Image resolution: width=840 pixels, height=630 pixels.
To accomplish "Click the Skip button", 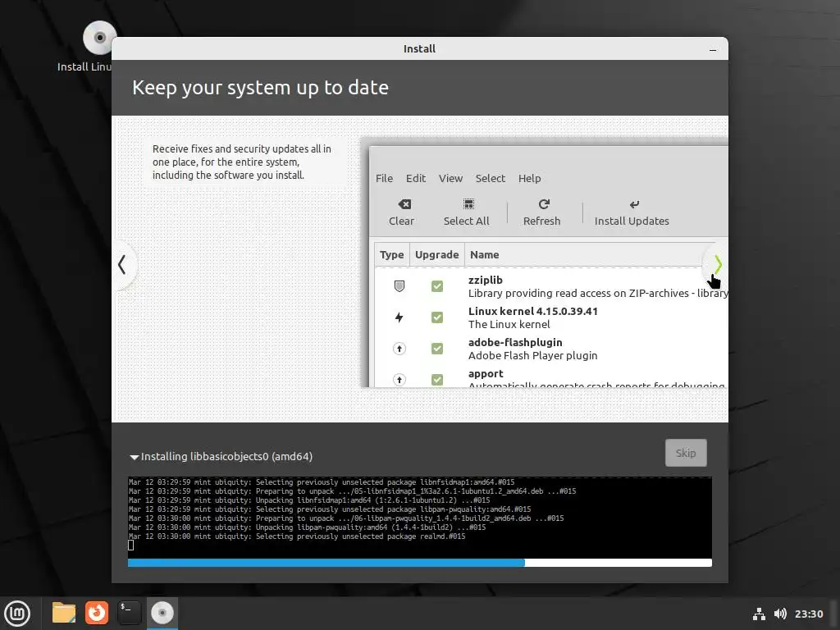I will point(686,453).
